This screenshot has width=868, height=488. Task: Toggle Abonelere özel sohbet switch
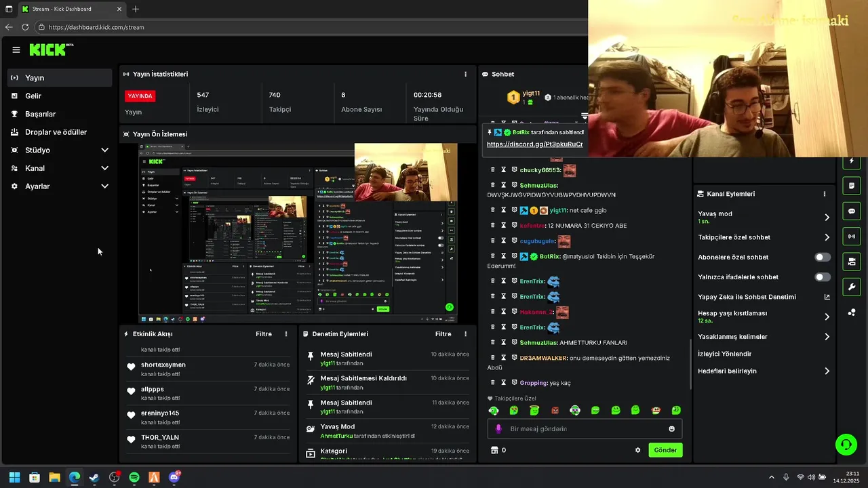pos(823,258)
